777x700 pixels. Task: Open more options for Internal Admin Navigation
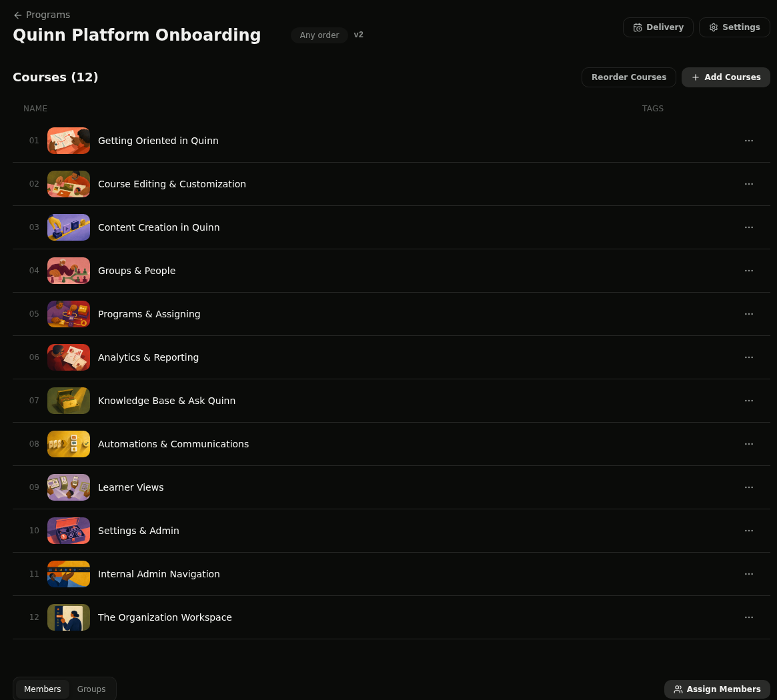749,574
